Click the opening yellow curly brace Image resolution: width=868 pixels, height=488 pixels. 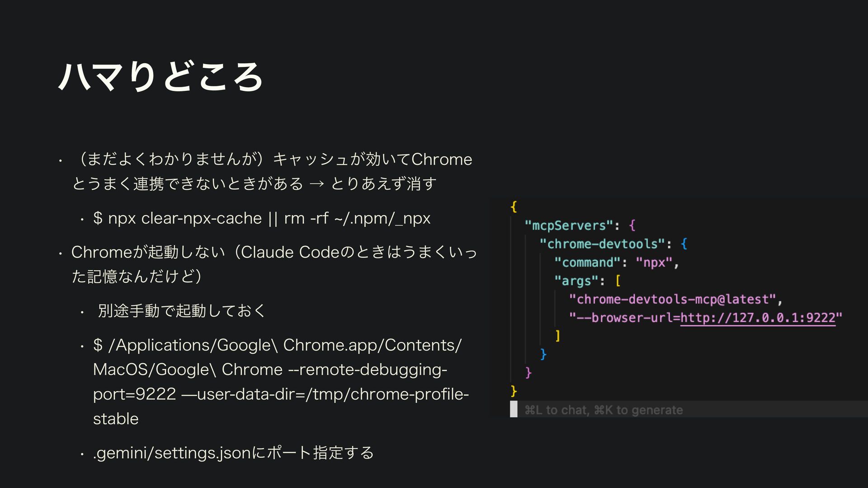pyautogui.click(x=514, y=206)
